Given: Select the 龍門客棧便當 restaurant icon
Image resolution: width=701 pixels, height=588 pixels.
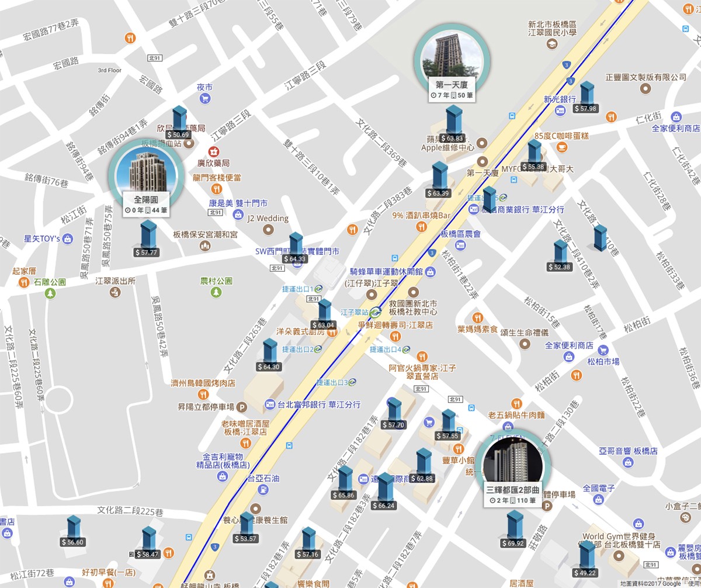Looking at the screenshot, I should (216, 189).
